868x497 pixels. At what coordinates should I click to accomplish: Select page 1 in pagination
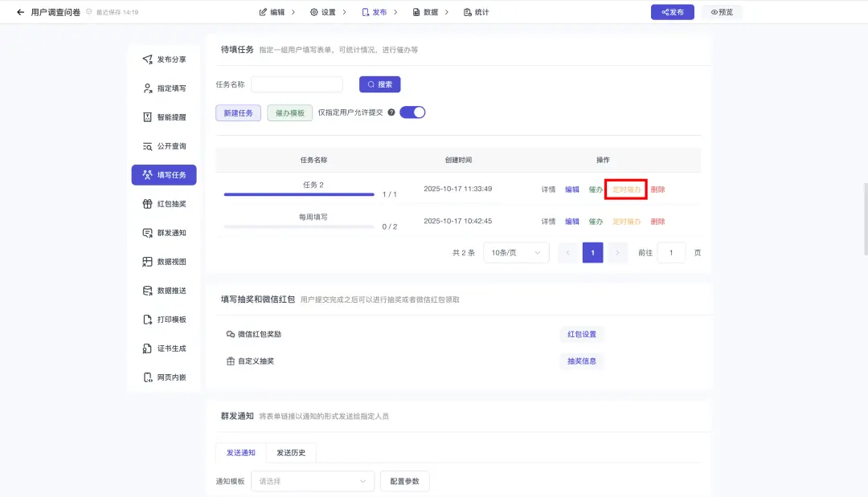[593, 253]
